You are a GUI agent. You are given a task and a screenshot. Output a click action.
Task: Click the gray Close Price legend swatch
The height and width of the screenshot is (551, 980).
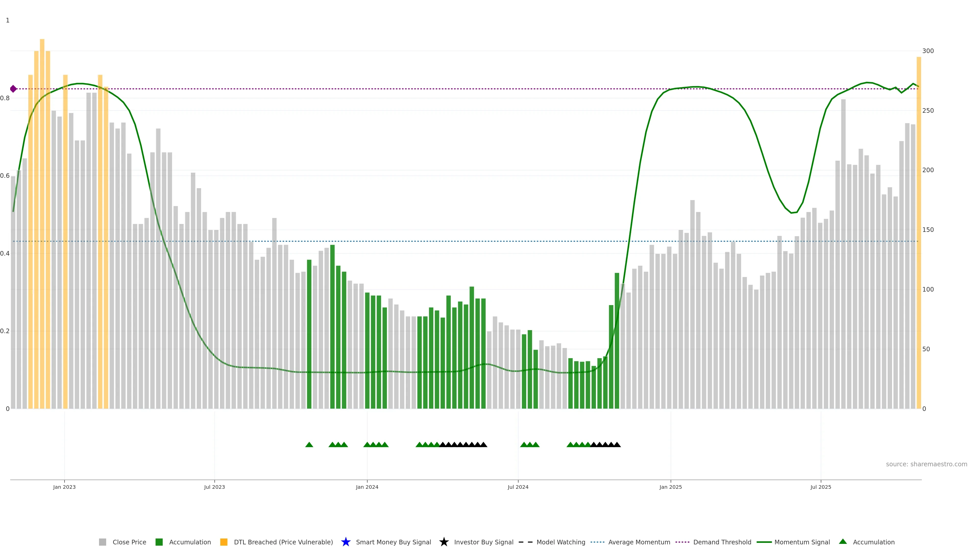(102, 542)
